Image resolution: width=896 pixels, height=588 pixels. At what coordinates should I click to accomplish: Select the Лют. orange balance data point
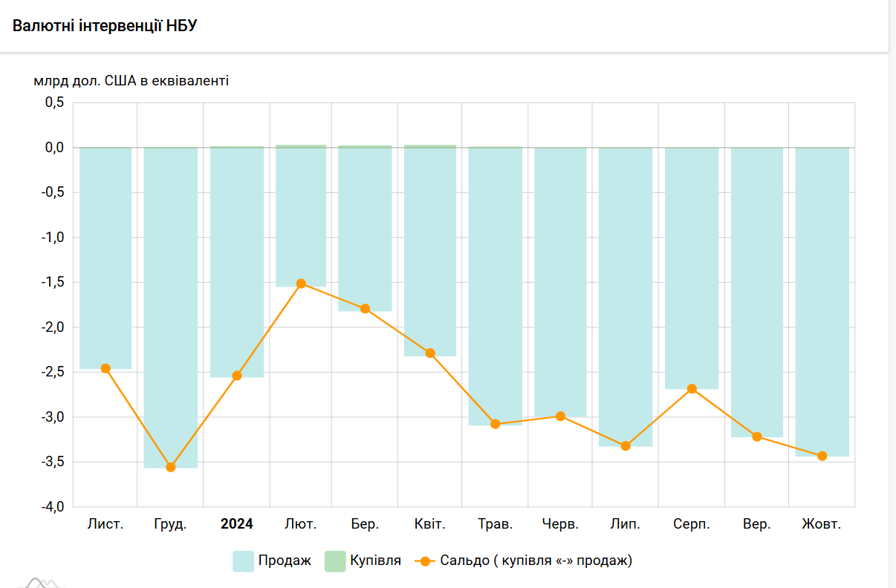(301, 284)
